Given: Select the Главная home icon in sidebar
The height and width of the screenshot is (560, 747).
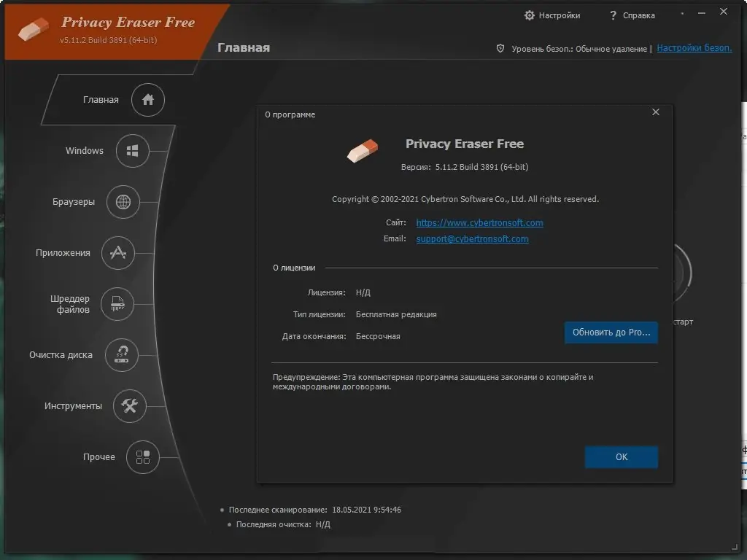Looking at the screenshot, I should (147, 100).
